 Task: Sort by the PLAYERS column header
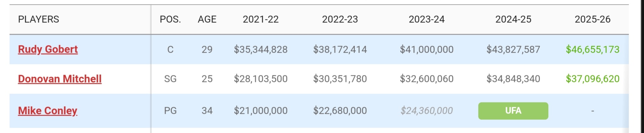point(38,19)
